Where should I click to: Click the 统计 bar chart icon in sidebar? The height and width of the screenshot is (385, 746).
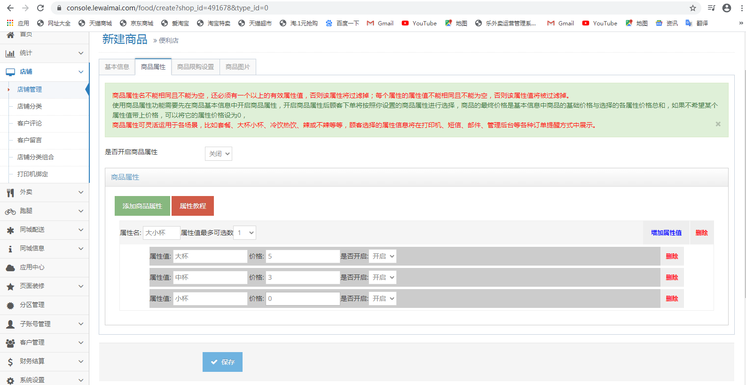10,53
